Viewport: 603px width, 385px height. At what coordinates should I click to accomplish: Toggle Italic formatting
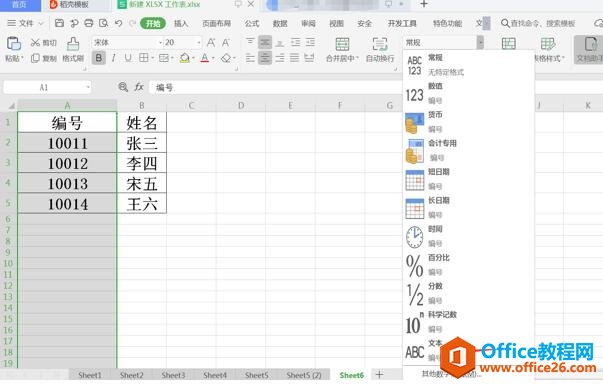[113, 58]
